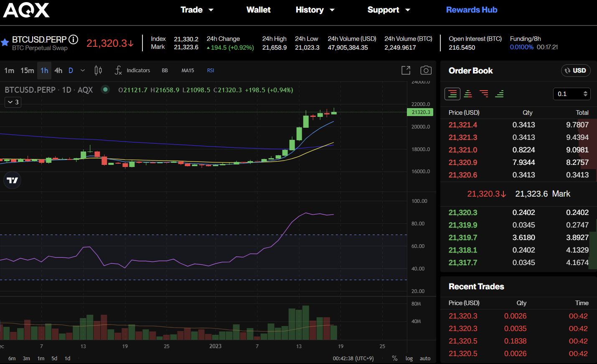Expand chart to fullscreen view

coord(406,71)
